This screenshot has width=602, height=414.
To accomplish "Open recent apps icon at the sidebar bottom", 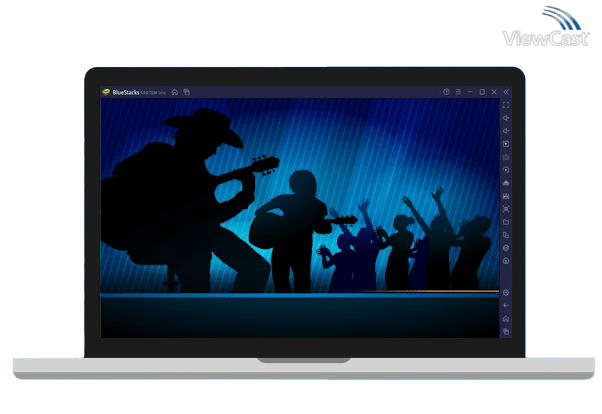I will (506, 331).
